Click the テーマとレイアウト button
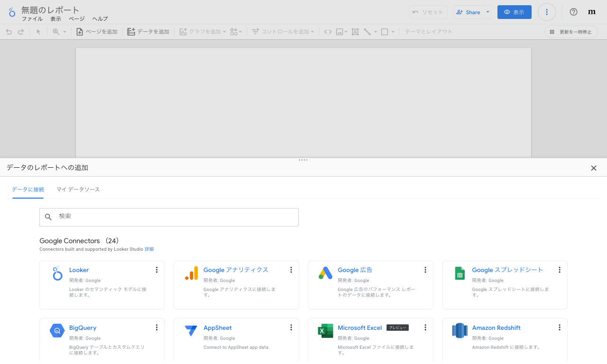Viewport: 607px width, 364px height. pos(429,32)
